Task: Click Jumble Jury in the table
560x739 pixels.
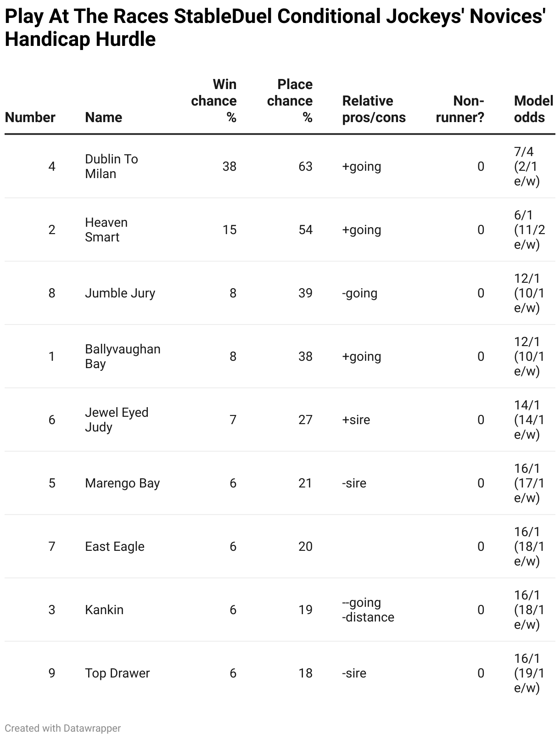Action: point(120,293)
